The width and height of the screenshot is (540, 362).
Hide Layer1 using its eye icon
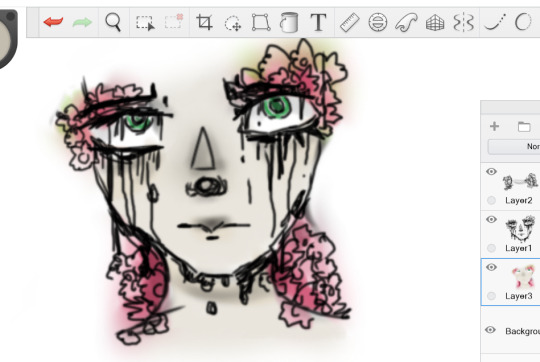(491, 219)
